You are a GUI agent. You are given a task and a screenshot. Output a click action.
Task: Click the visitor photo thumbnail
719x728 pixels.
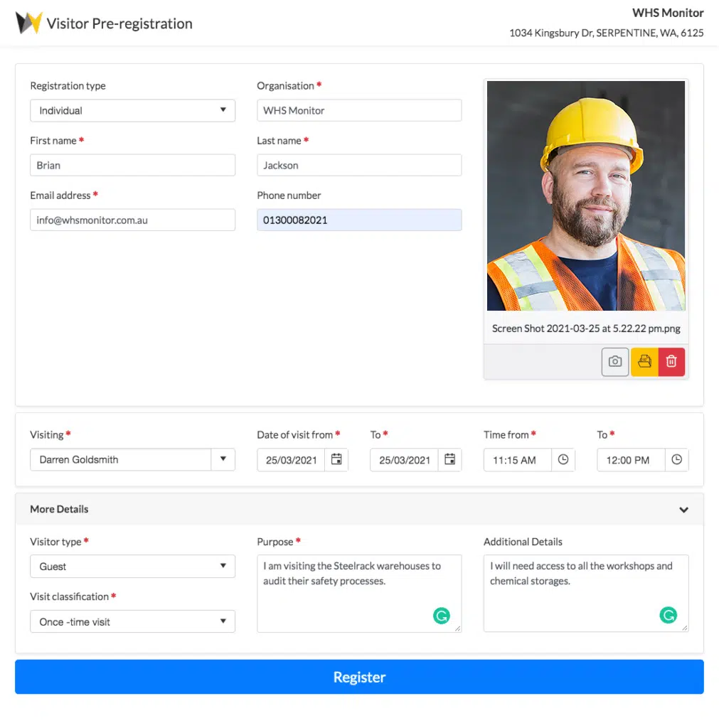click(x=586, y=196)
